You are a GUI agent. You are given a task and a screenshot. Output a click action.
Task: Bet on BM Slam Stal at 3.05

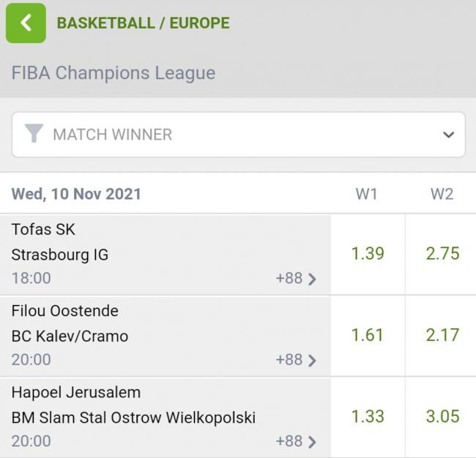click(x=442, y=416)
